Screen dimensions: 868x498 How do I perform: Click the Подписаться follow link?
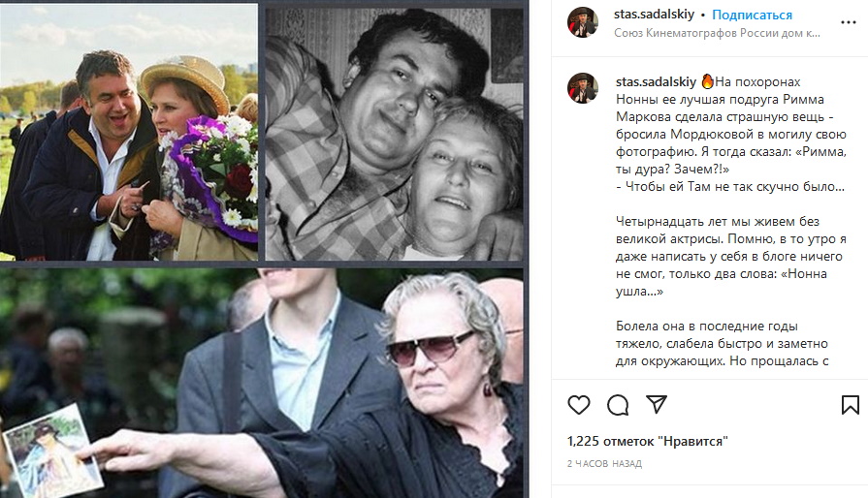(x=752, y=15)
